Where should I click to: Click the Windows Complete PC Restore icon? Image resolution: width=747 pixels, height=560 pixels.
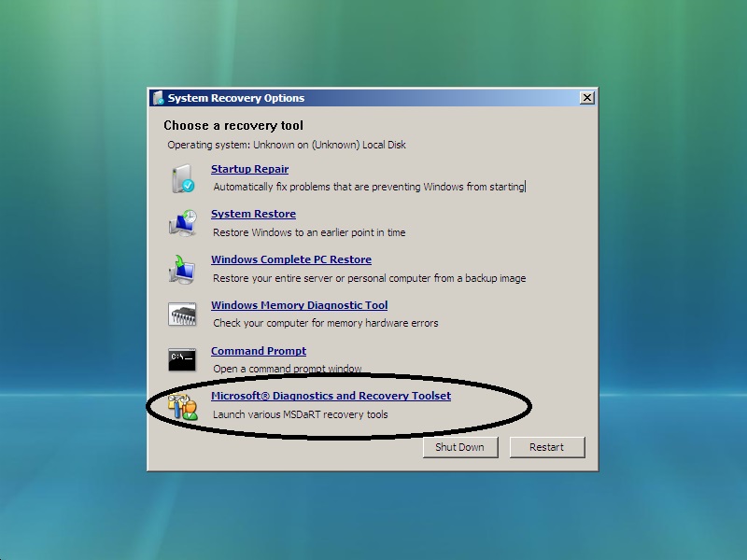(182, 269)
